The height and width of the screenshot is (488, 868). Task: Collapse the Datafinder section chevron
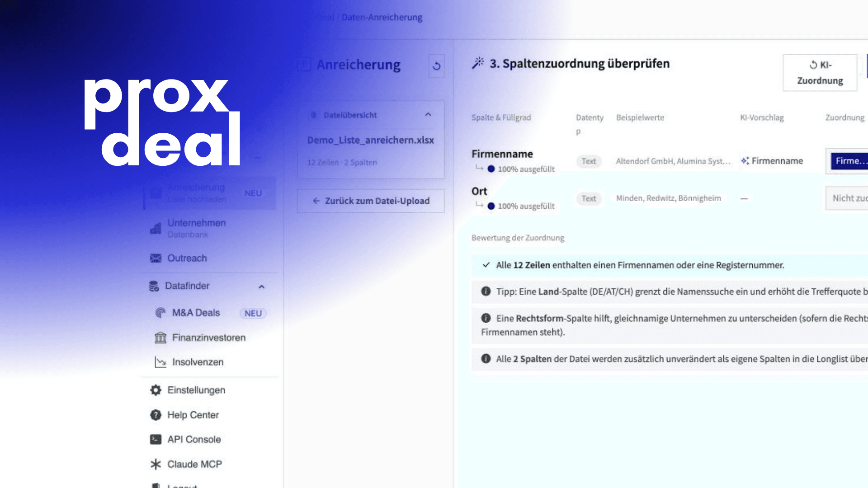(261, 286)
